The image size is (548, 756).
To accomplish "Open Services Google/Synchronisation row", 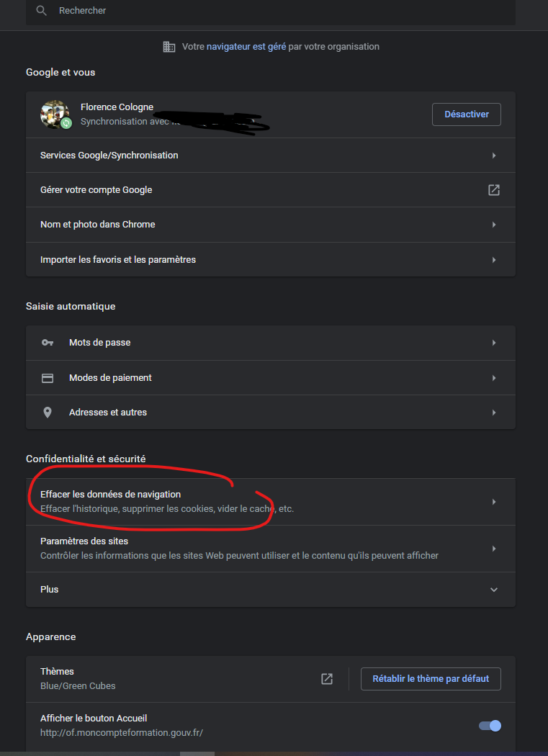I will coord(271,156).
